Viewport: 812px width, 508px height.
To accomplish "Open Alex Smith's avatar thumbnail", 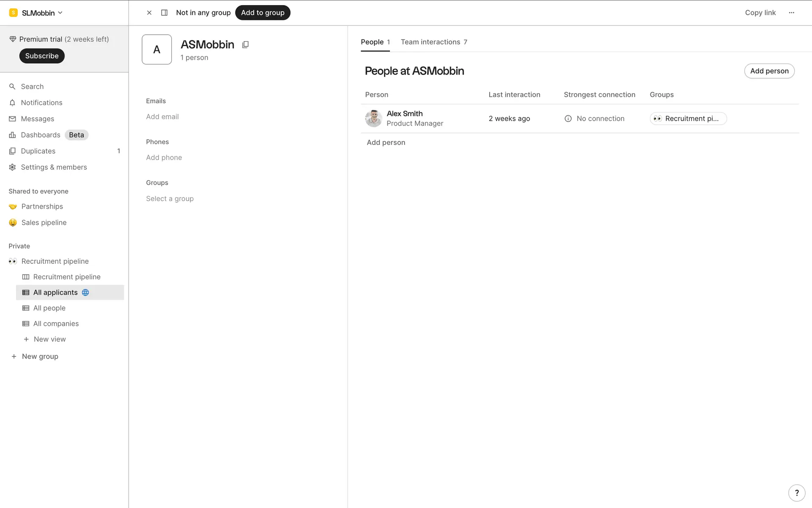I will [373, 119].
